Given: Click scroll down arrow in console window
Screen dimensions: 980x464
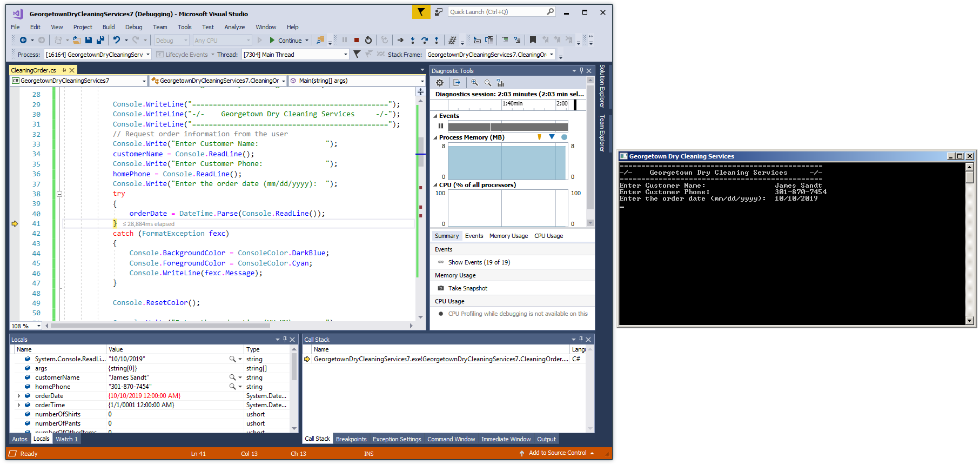Looking at the screenshot, I should (x=970, y=321).
